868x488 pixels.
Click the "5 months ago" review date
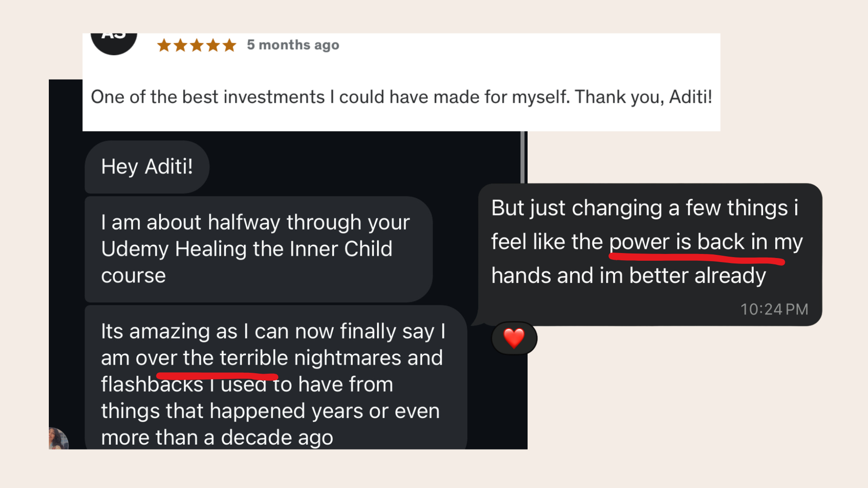[x=293, y=45]
